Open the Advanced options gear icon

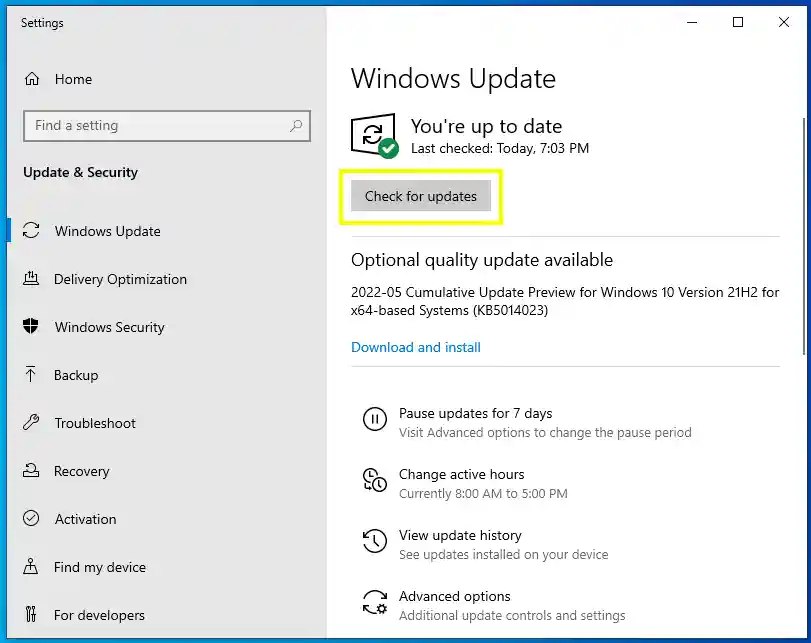(374, 603)
